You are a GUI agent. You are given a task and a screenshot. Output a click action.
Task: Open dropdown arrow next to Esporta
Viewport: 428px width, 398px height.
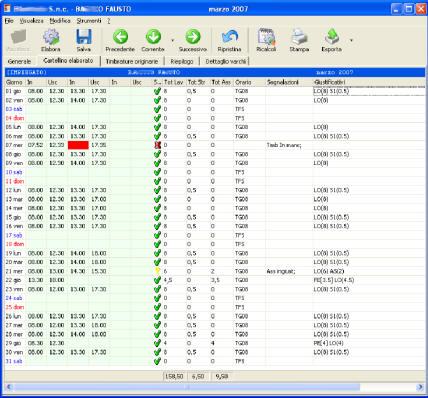[351, 40]
